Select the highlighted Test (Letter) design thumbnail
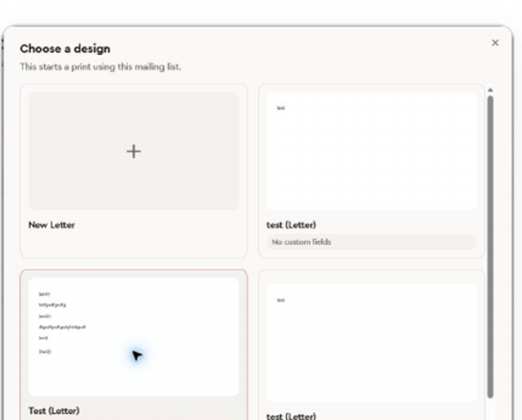 134,337
